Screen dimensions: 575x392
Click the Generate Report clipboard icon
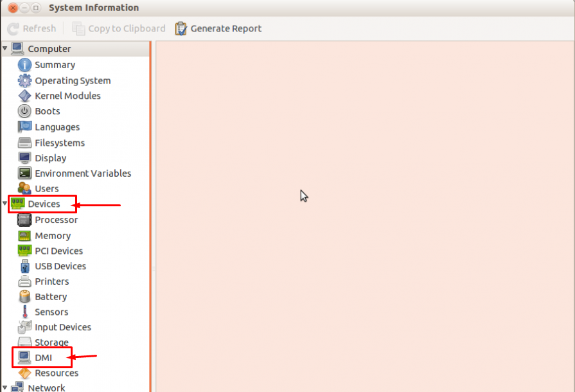pyautogui.click(x=181, y=29)
